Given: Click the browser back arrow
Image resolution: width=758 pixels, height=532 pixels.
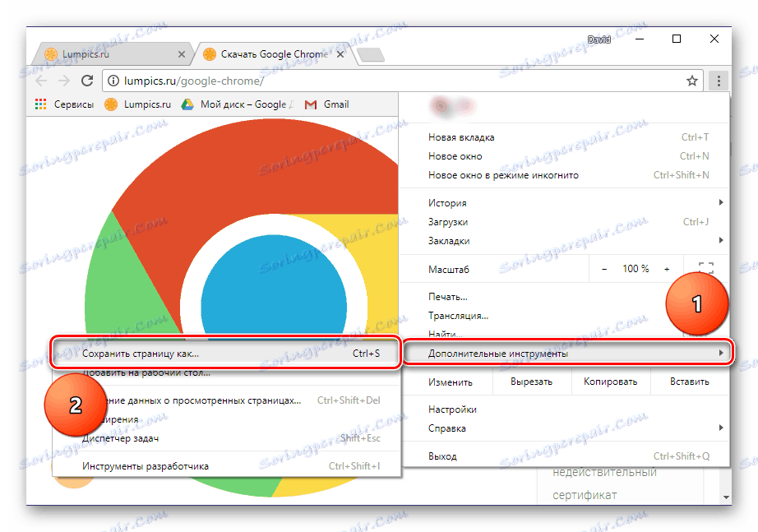Looking at the screenshot, I should 42,81.
